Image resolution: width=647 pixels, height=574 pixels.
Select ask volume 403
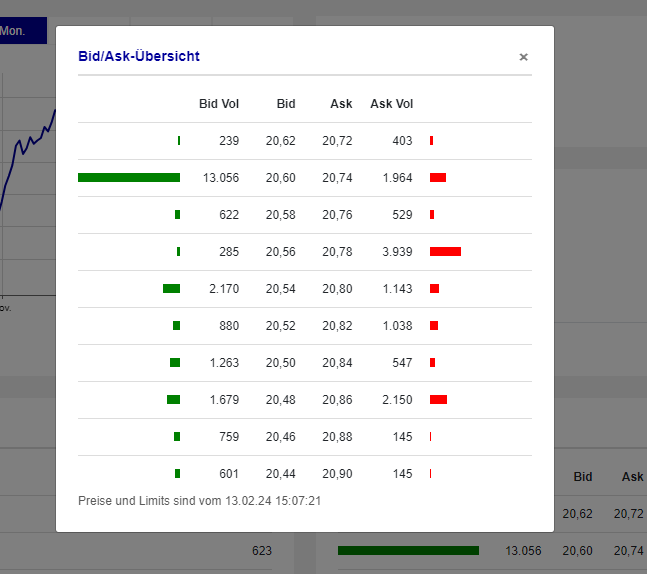click(402, 141)
